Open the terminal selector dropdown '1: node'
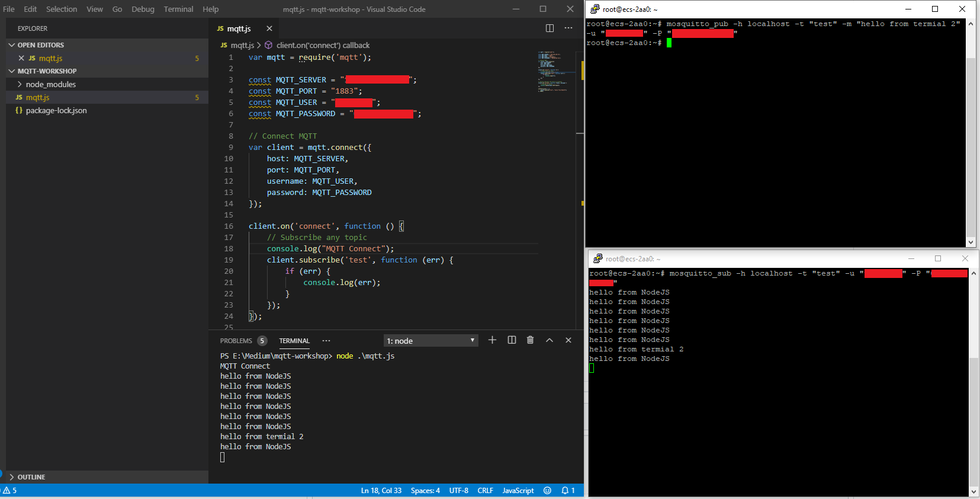The height and width of the screenshot is (499, 980). [431, 341]
